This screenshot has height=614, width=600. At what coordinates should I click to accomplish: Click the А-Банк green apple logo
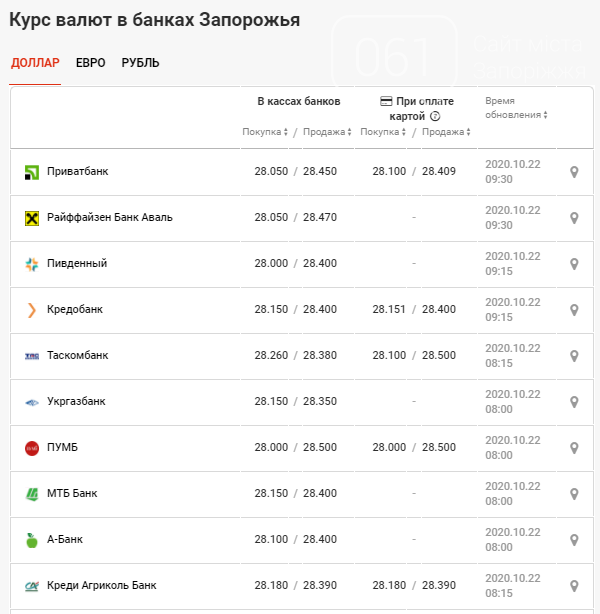pos(31,540)
